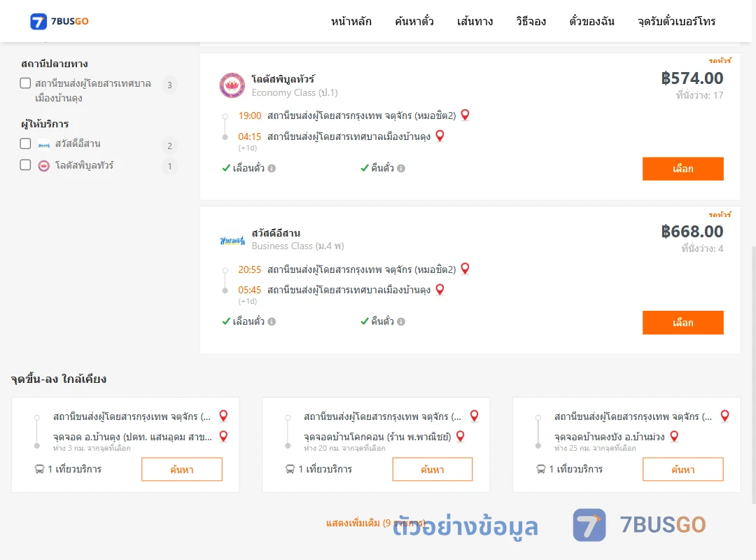Show map pin for 04:15 arrival station
This screenshot has height=560, width=756.
(x=440, y=136)
